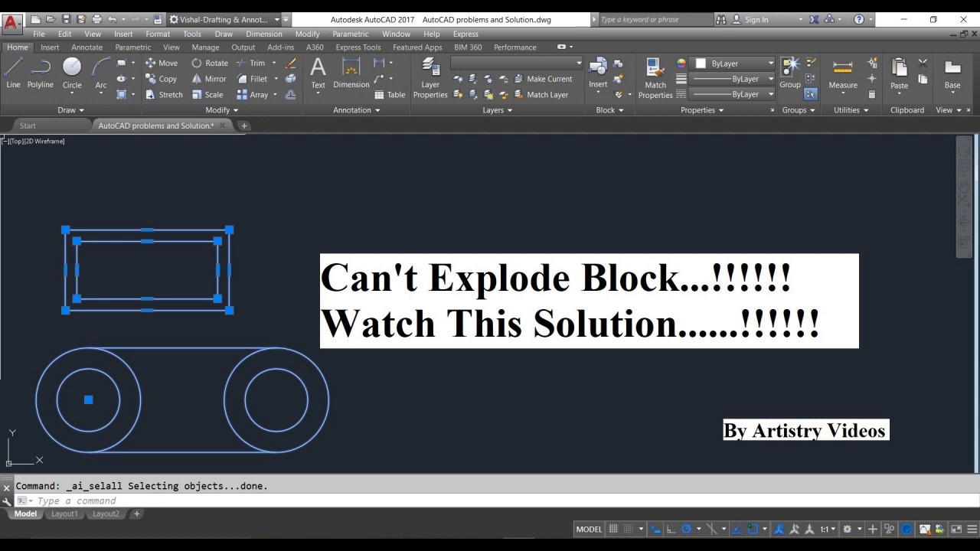This screenshot has width=980, height=551.
Task: Select the Circle tool
Action: [x=72, y=74]
